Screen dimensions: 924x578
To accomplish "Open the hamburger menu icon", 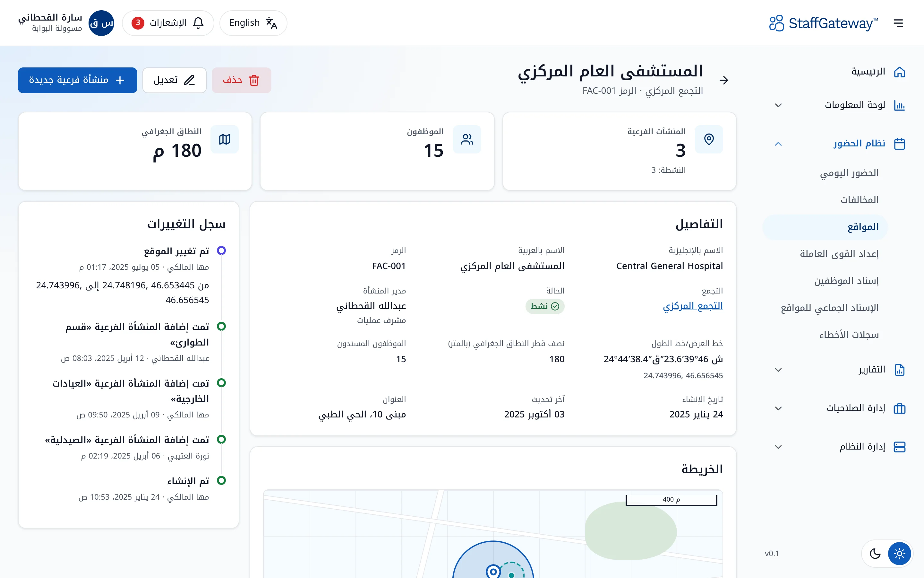I will coord(898,23).
